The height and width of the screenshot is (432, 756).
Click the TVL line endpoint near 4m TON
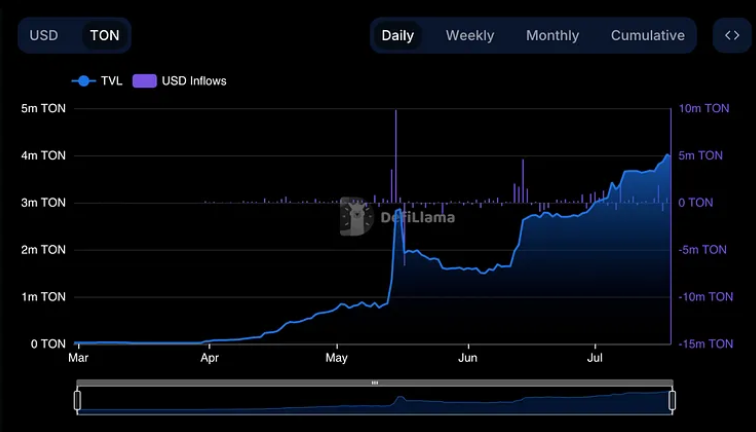(668, 156)
